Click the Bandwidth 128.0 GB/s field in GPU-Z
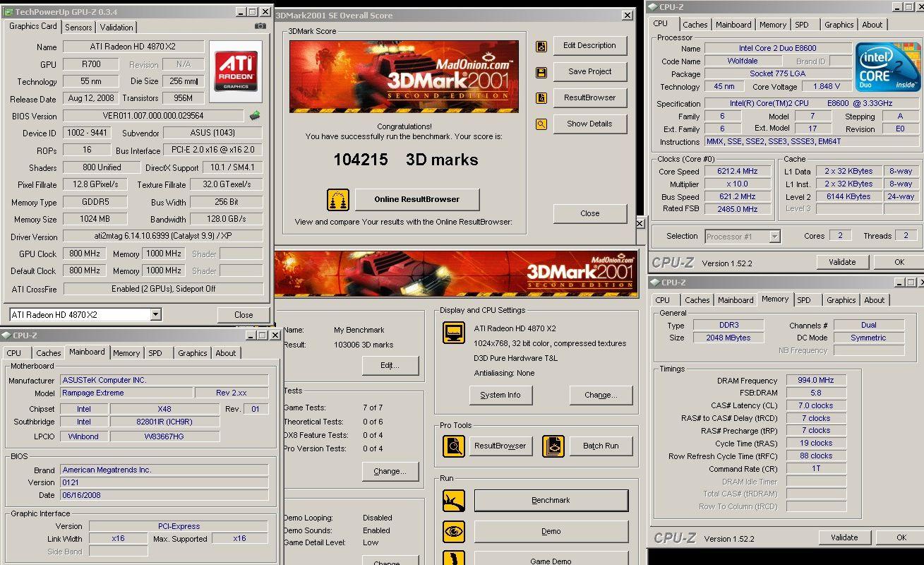This screenshot has height=565, width=924. [x=227, y=220]
